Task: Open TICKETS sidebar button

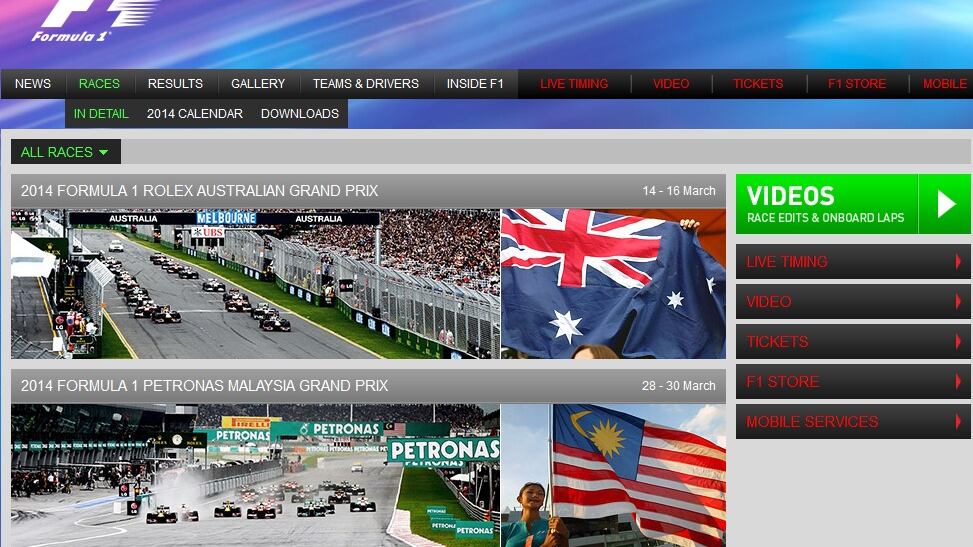Action: 853,341
